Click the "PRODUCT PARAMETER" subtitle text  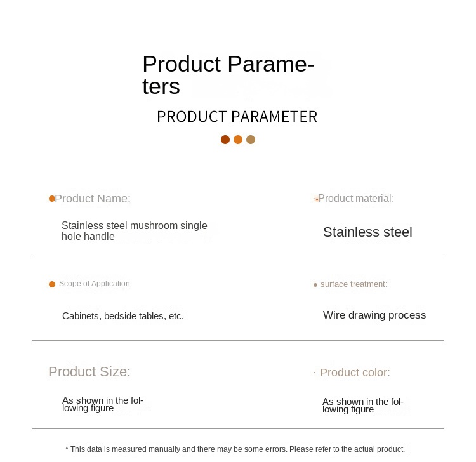237,117
